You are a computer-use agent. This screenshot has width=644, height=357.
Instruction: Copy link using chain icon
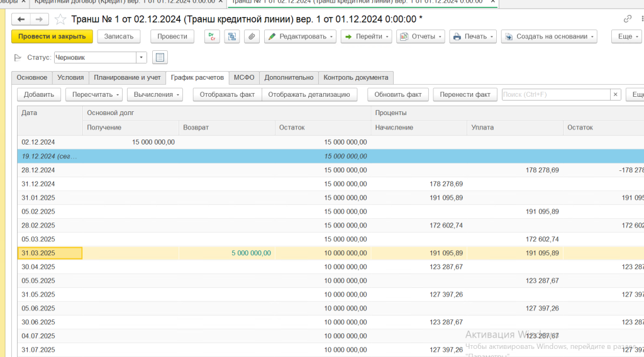click(x=627, y=19)
